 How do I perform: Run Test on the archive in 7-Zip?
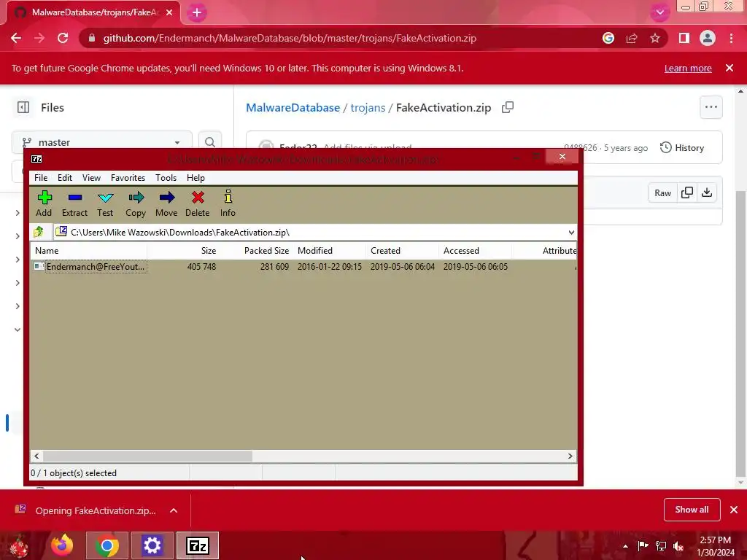105,204
